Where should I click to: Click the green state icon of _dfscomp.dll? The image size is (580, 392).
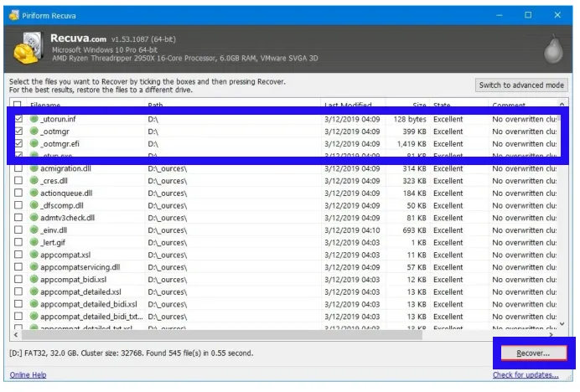(x=34, y=205)
